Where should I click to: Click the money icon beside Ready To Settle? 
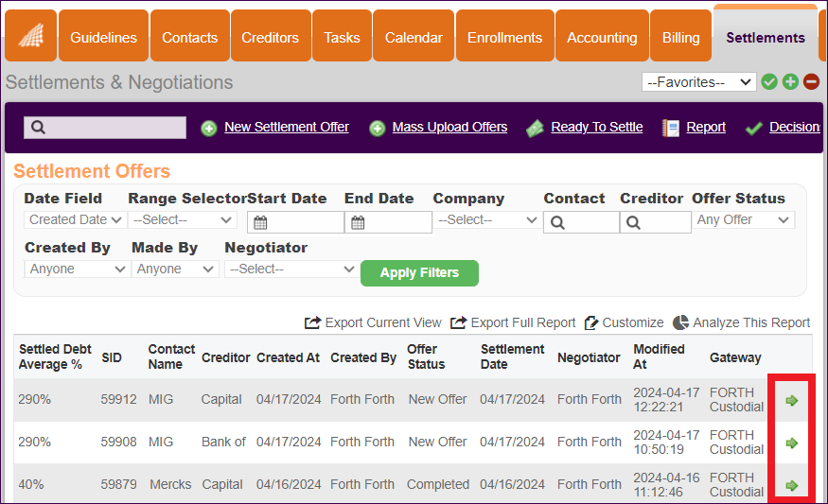535,129
